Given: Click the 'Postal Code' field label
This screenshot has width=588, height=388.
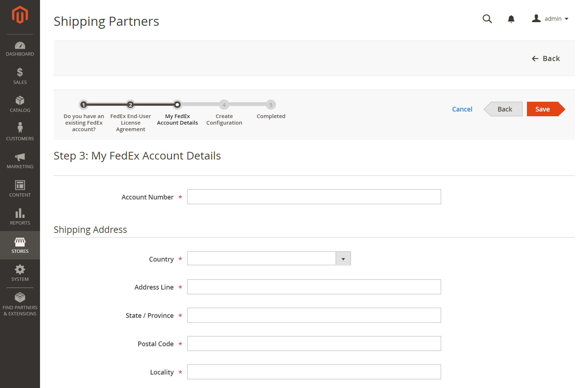Looking at the screenshot, I should click(x=155, y=344).
